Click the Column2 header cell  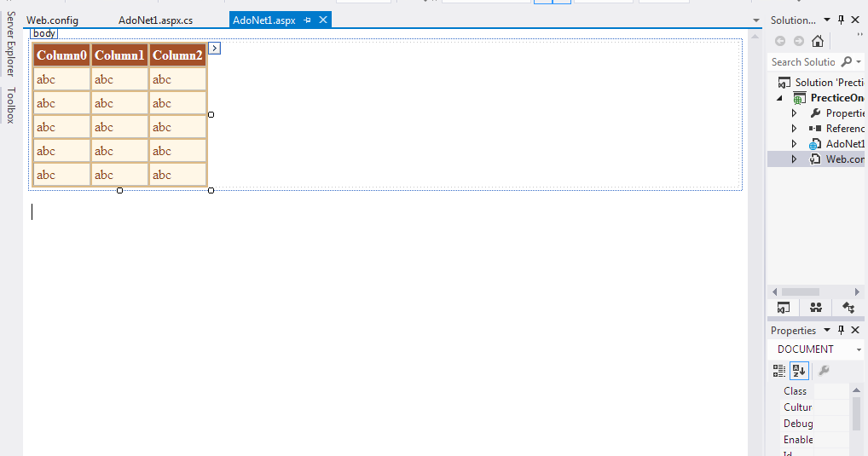177,55
